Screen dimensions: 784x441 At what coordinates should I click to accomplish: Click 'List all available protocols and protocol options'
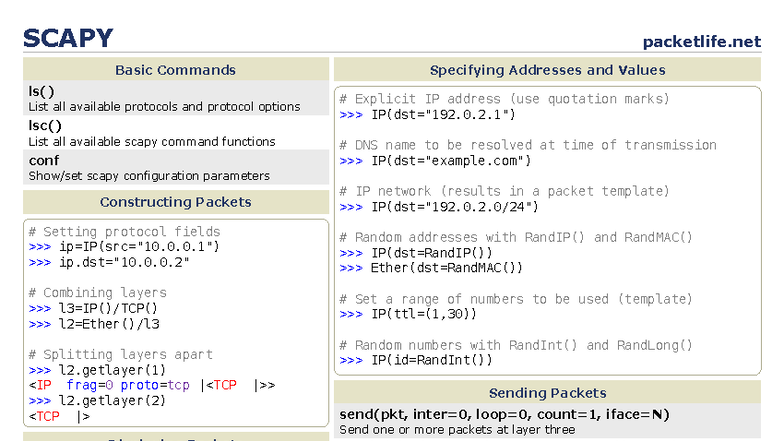click(x=164, y=106)
